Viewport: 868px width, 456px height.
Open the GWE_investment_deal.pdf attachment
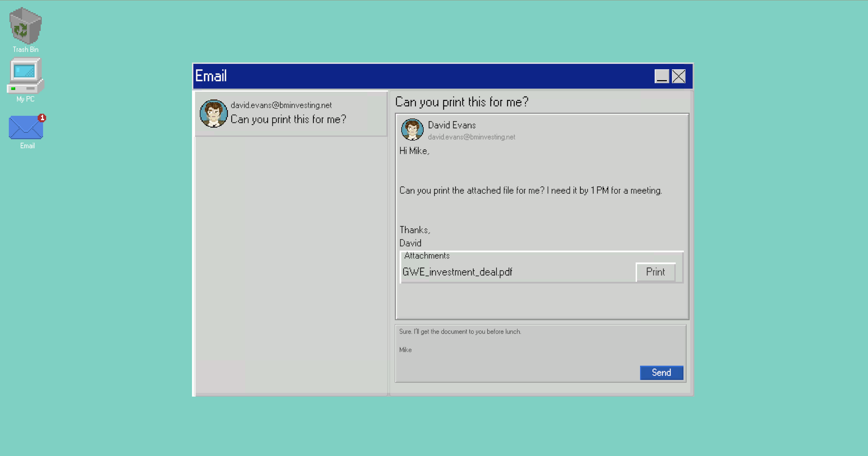point(457,272)
